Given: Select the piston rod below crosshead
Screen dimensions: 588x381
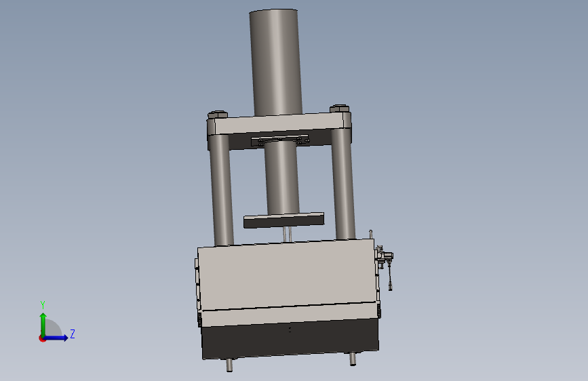Looking at the screenshot, I should click(x=282, y=176).
